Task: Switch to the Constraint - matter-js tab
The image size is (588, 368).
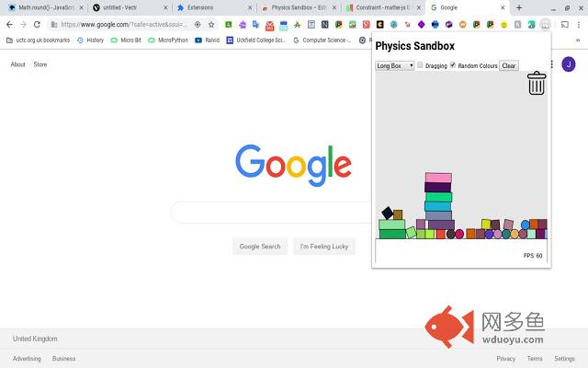Action: tap(383, 7)
